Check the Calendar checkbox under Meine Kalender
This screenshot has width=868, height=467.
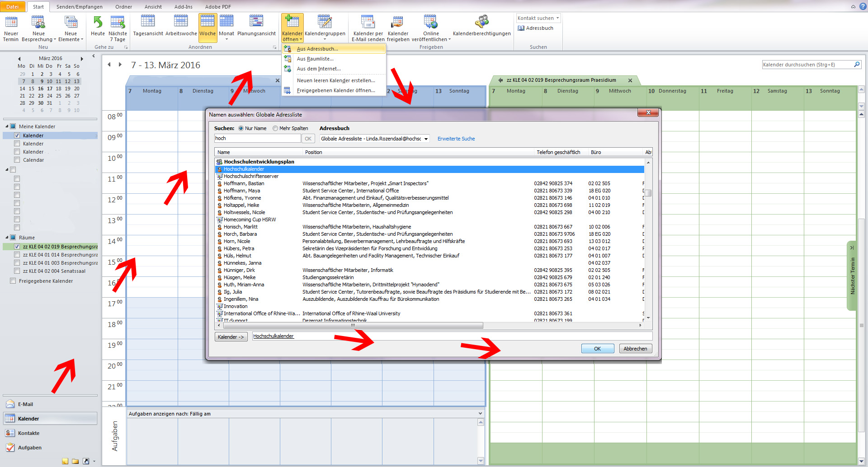(17, 160)
